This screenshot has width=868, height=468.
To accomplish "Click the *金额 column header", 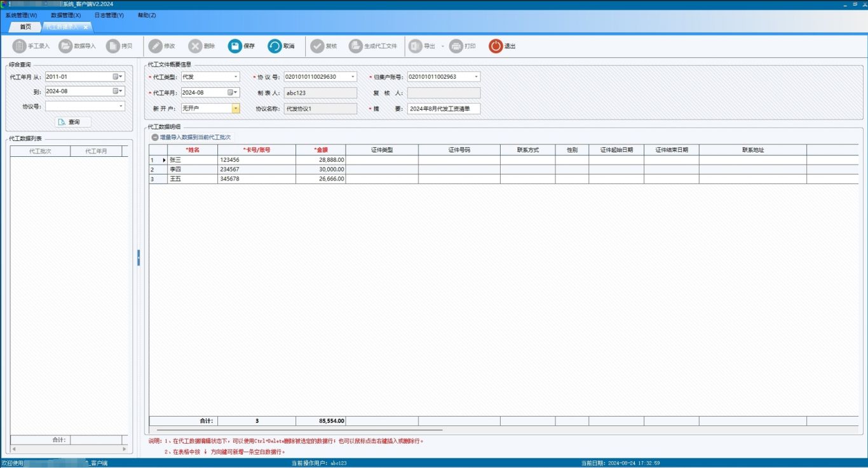I will [x=321, y=150].
